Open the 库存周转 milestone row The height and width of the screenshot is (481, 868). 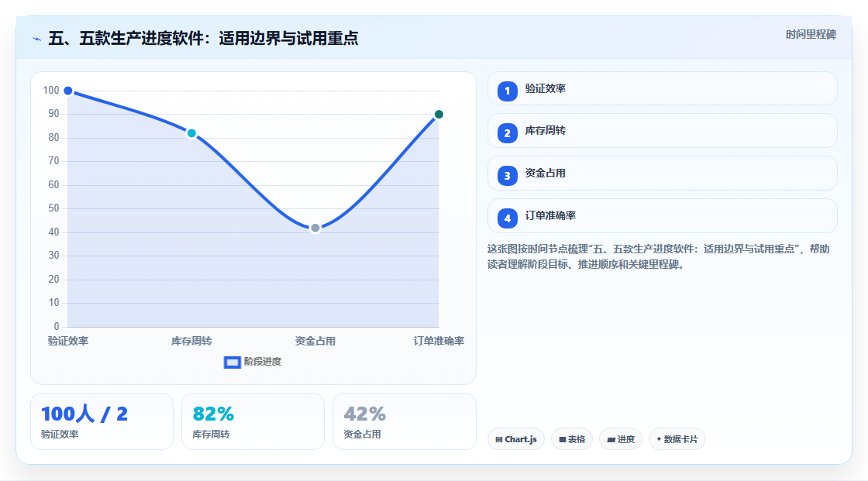[x=662, y=131]
